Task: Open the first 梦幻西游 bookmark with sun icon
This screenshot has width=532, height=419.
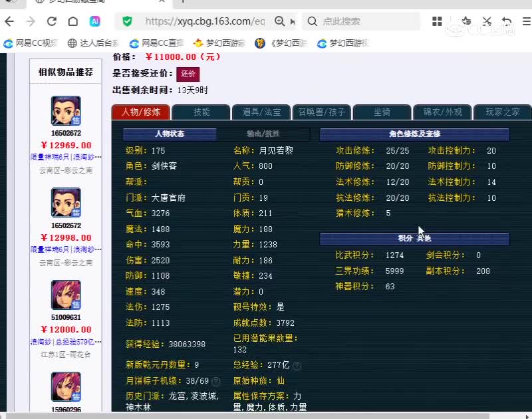Action: pos(219,43)
